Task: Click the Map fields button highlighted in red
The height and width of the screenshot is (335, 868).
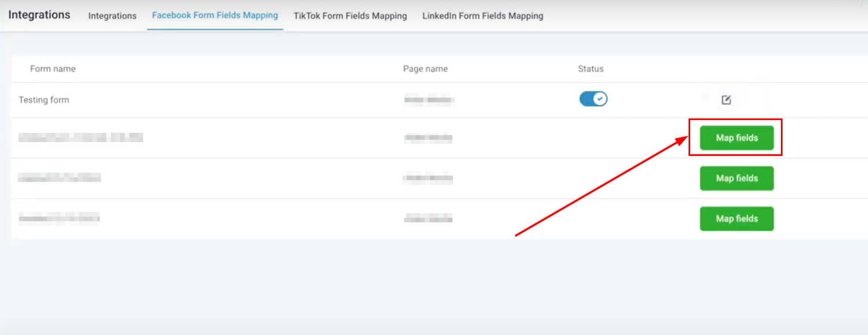Action: 736,138
